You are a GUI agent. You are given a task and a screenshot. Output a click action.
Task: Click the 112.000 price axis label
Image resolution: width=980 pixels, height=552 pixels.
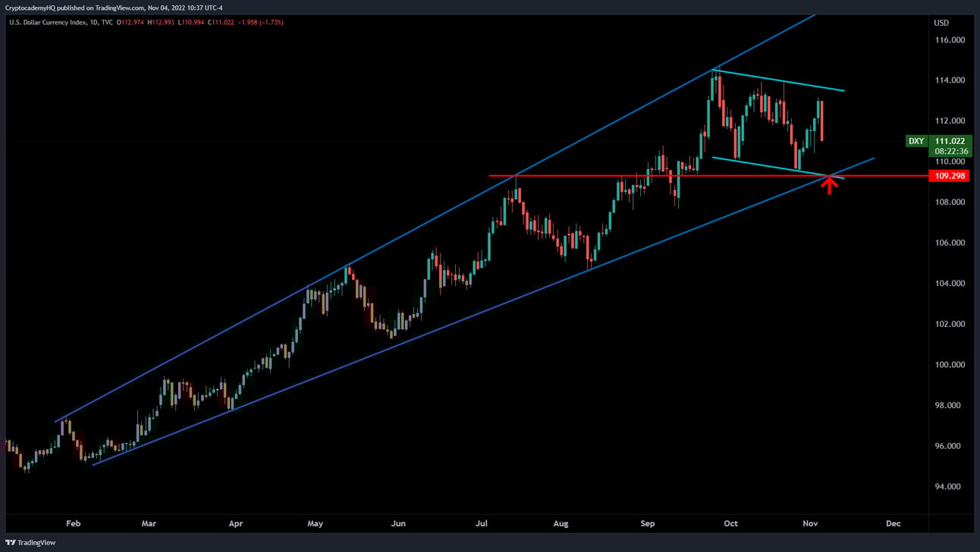949,121
